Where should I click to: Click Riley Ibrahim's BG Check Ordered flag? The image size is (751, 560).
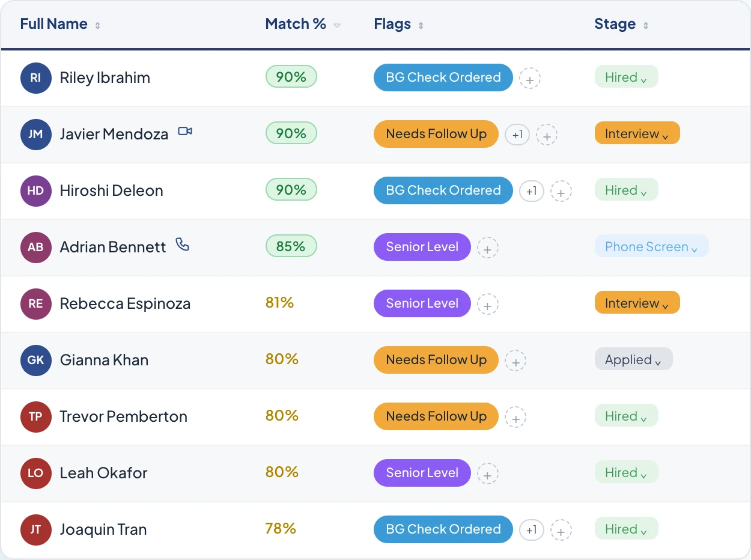coord(443,78)
